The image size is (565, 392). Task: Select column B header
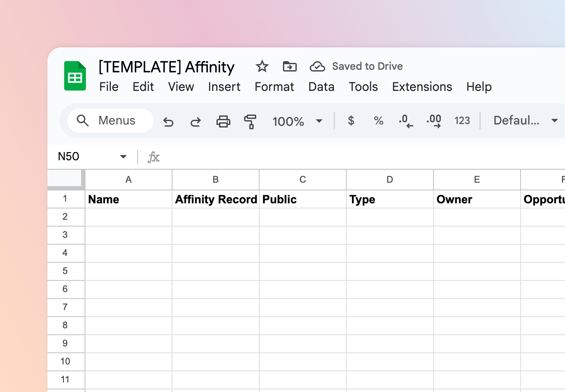[x=216, y=180]
